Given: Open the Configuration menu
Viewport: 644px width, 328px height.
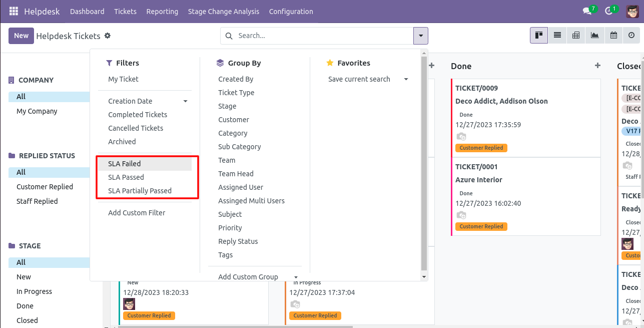Looking at the screenshot, I should [291, 11].
